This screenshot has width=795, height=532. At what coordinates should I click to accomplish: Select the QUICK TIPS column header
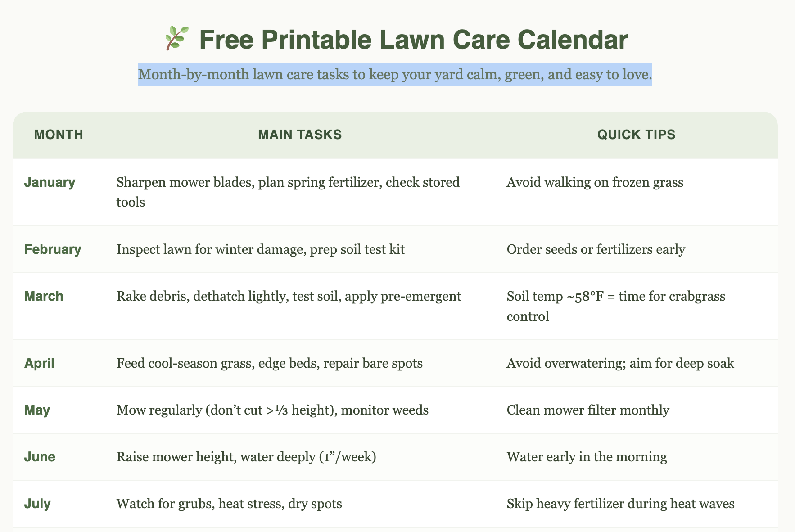636,135
